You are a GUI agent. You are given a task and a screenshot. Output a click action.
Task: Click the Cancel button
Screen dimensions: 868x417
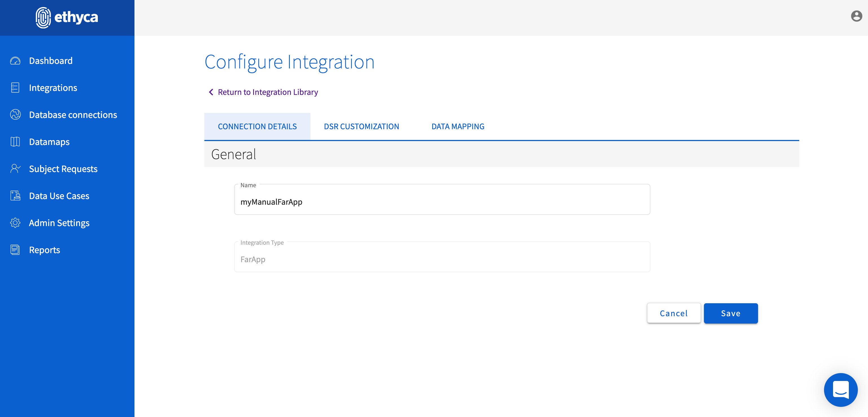coord(673,313)
